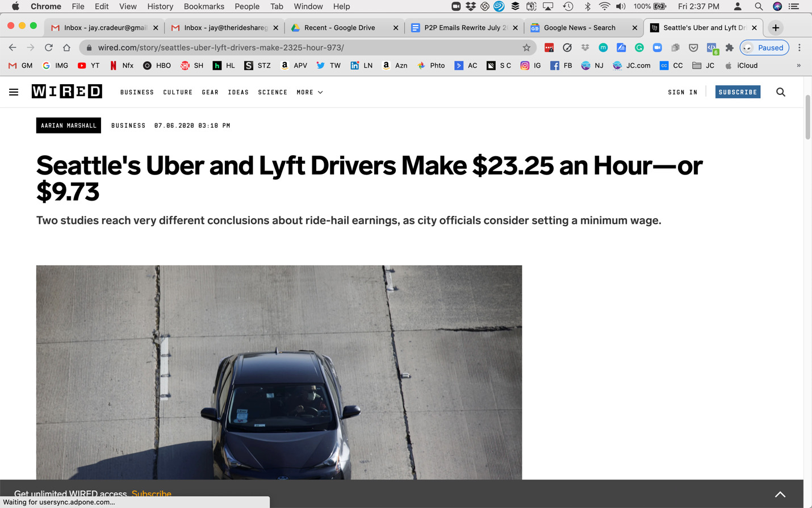Switch to the Google News - Search tab
Viewport: 812px width, 508px height.
[579, 28]
